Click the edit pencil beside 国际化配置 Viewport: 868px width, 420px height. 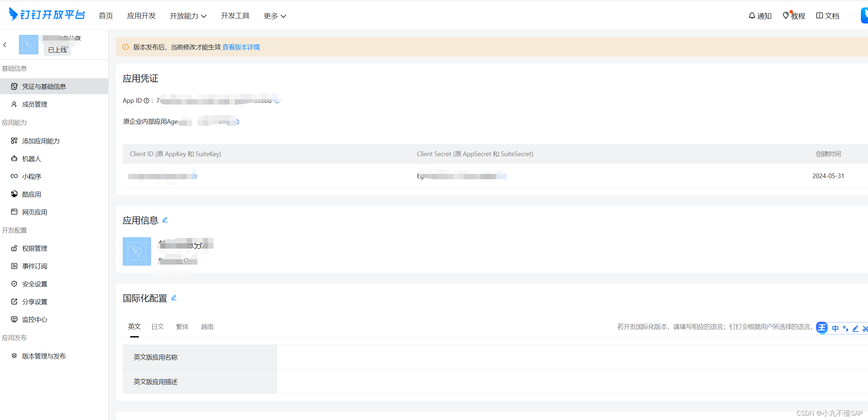pyautogui.click(x=174, y=298)
